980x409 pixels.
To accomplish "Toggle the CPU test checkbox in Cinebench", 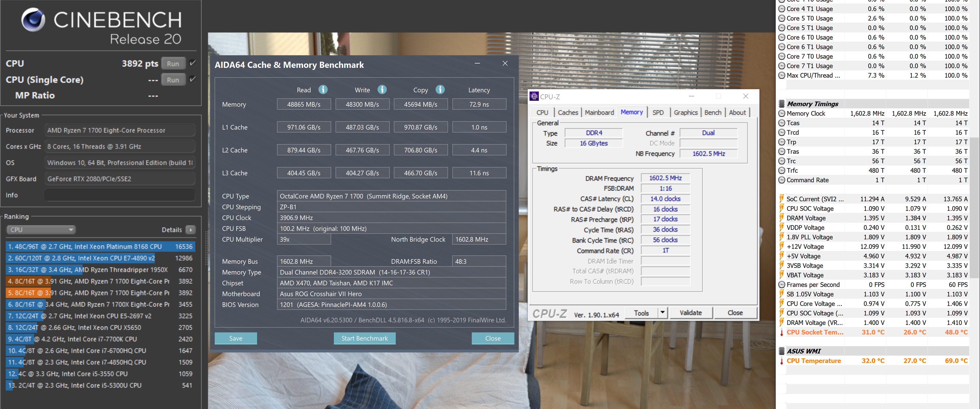I will point(193,63).
